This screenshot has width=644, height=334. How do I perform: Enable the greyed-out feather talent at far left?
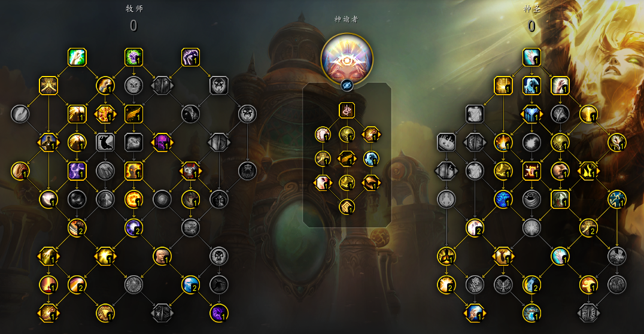[x=20, y=114]
